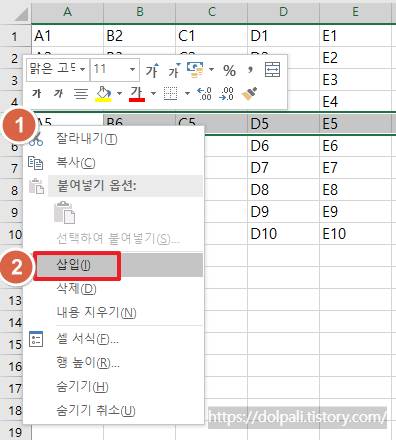Image resolution: width=396 pixels, height=440 pixels.
Task: Select cell containing D7
Action: tap(283, 168)
